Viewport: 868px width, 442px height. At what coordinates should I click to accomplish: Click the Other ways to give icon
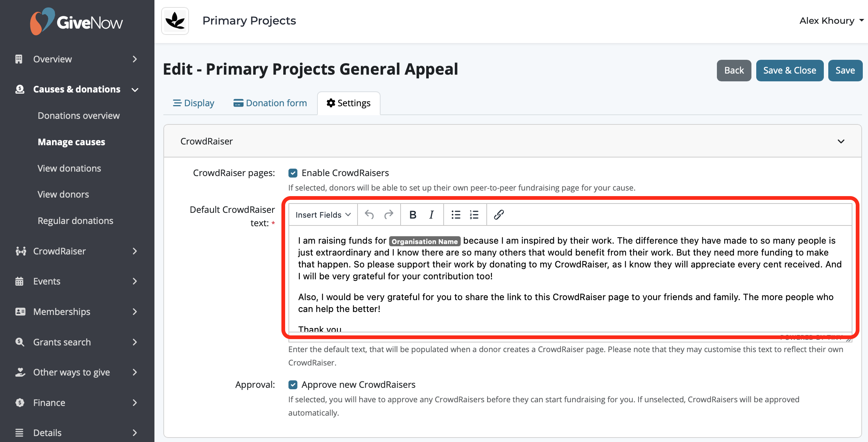tap(20, 372)
